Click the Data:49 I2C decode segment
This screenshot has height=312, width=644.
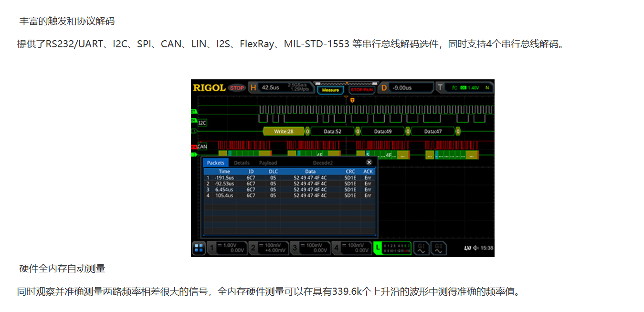[x=382, y=131]
